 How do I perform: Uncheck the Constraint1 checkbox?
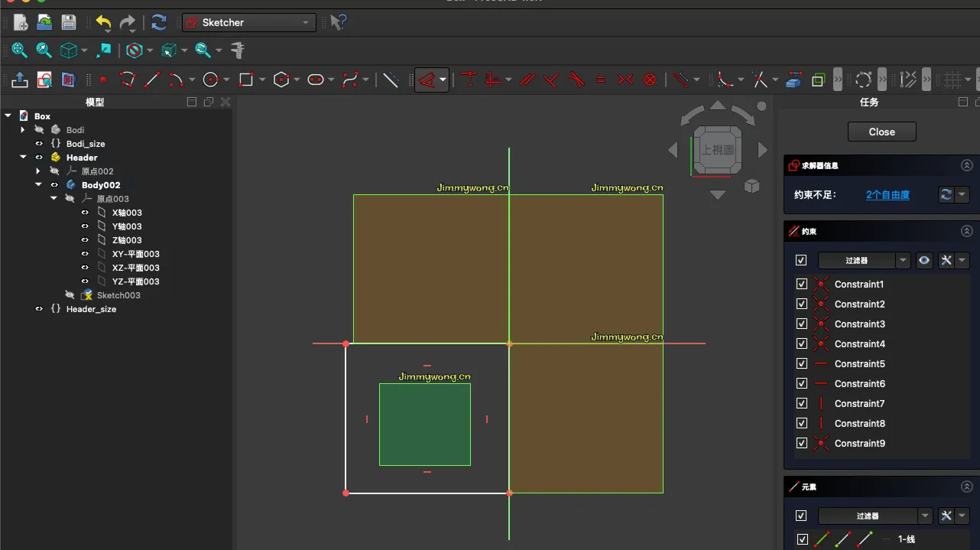801,284
